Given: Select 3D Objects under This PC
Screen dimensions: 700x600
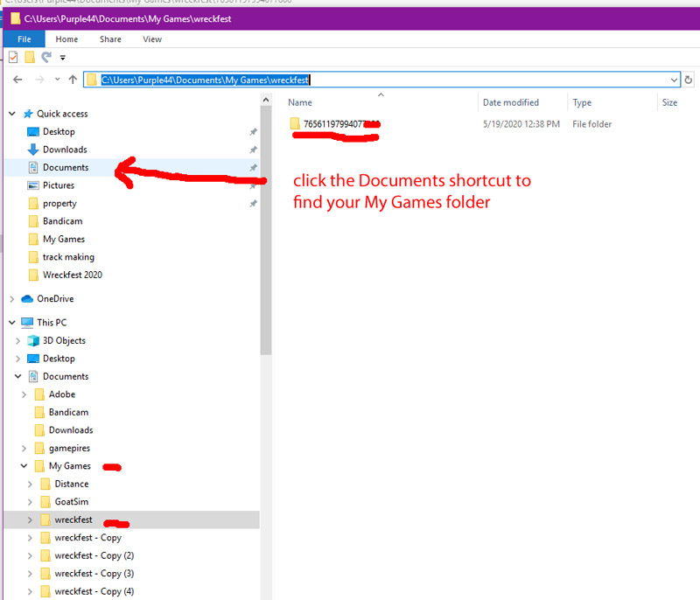Looking at the screenshot, I should (64, 341).
